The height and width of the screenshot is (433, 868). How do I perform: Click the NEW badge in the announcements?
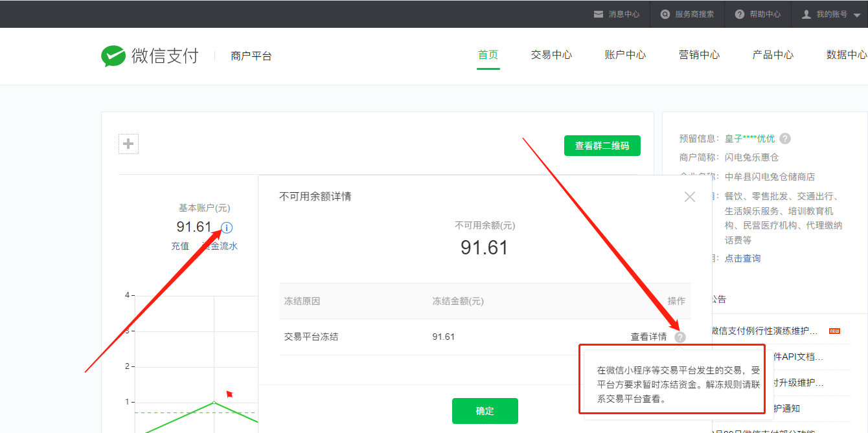[x=834, y=331]
